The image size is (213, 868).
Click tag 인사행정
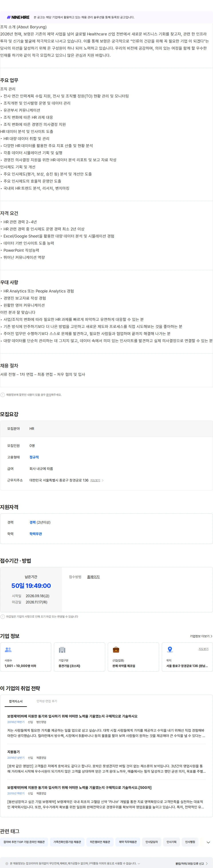click(190, 842)
